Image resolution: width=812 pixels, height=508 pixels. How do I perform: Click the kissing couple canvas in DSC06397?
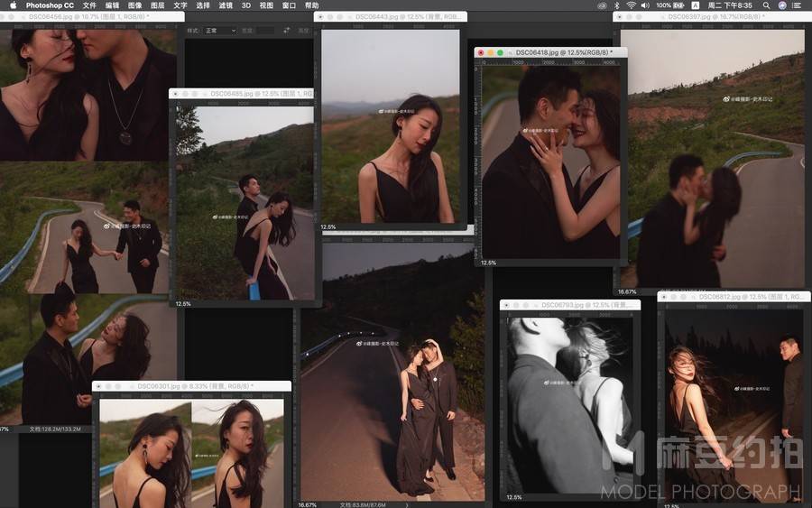713,159
